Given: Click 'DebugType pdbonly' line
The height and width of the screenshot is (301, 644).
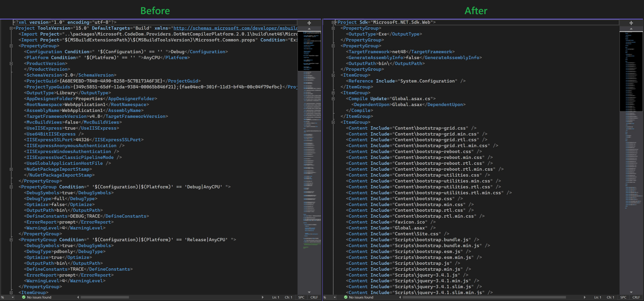Looking at the screenshot, I should pyautogui.click(x=65, y=252).
